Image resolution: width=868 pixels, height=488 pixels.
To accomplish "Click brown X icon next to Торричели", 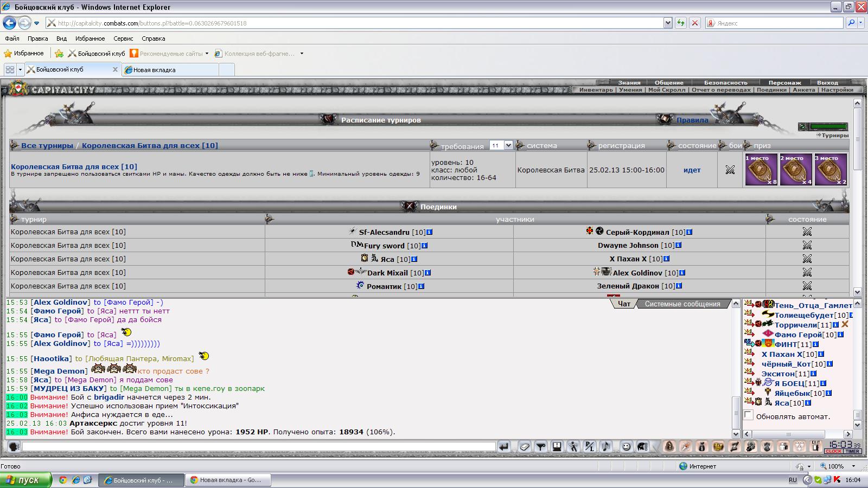I will point(845,324).
